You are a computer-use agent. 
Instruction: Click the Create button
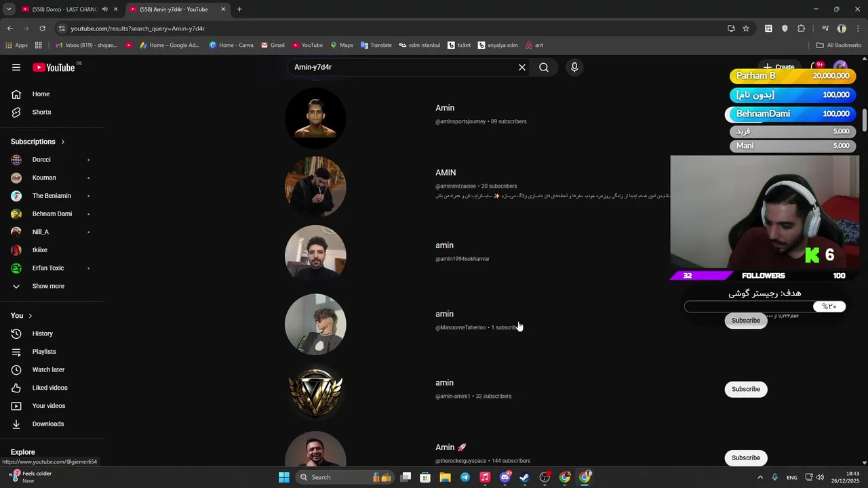(x=778, y=66)
